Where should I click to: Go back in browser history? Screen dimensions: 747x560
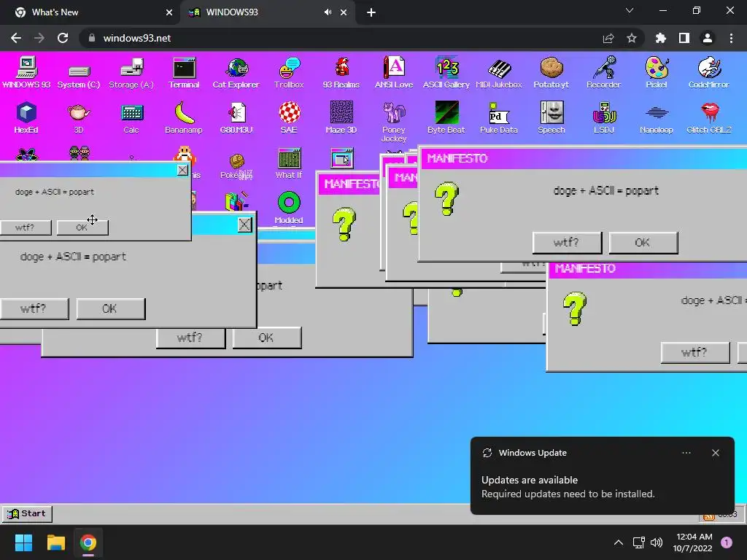coord(16,38)
